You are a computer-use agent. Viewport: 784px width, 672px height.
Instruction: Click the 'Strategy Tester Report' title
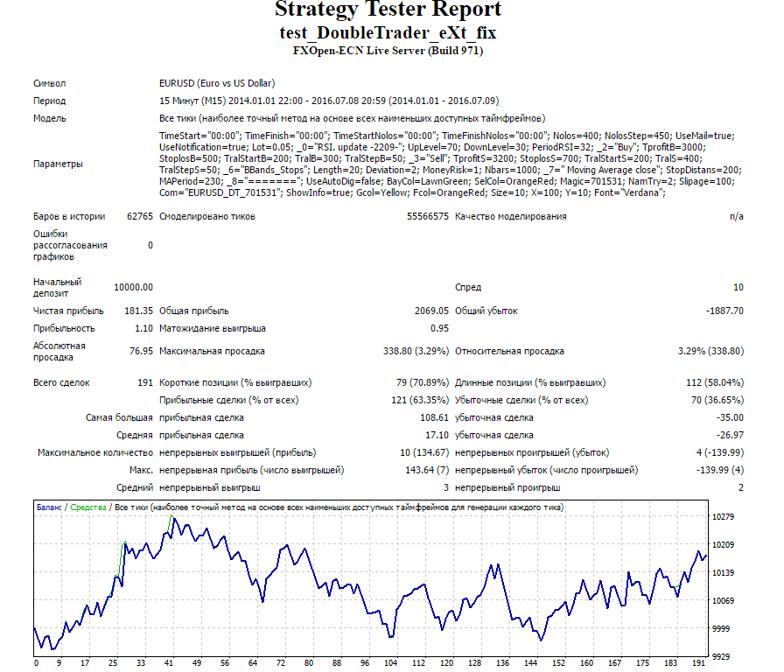(388, 9)
